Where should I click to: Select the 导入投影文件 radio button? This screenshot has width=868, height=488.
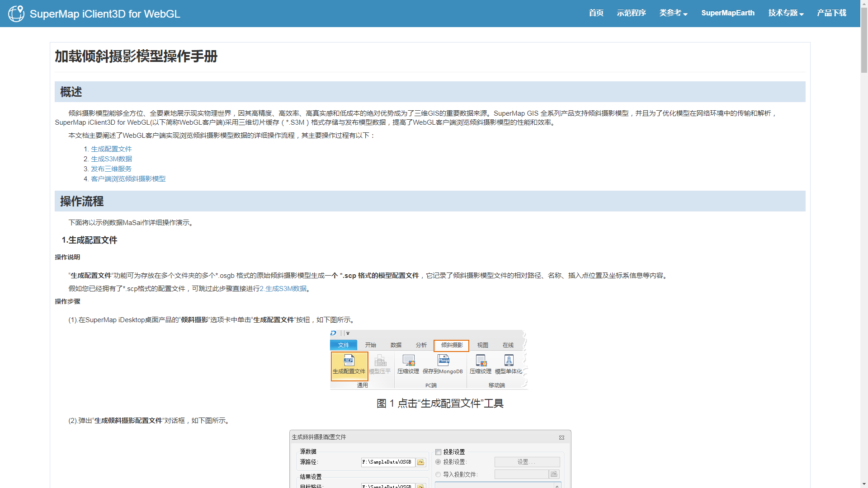[x=438, y=474]
